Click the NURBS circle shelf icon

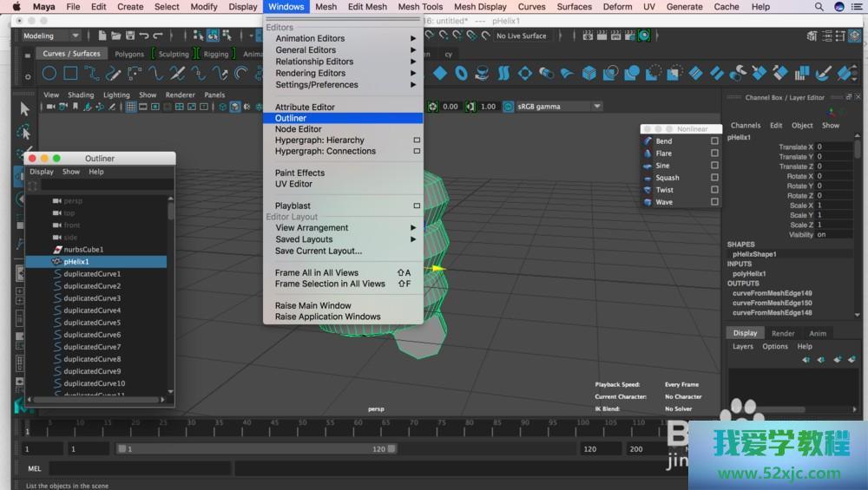click(49, 74)
